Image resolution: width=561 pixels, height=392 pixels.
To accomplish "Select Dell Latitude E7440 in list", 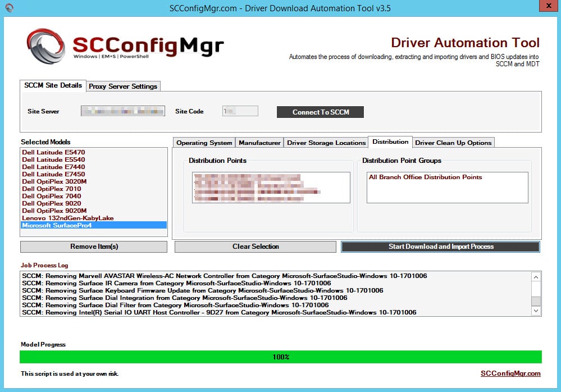I will [93, 167].
